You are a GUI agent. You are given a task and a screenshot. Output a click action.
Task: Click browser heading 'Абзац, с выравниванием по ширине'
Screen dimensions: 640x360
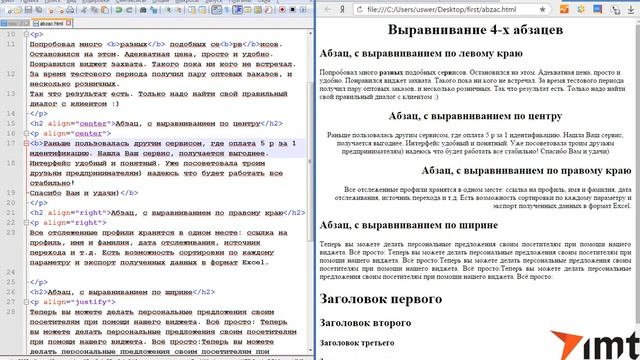[409, 225]
